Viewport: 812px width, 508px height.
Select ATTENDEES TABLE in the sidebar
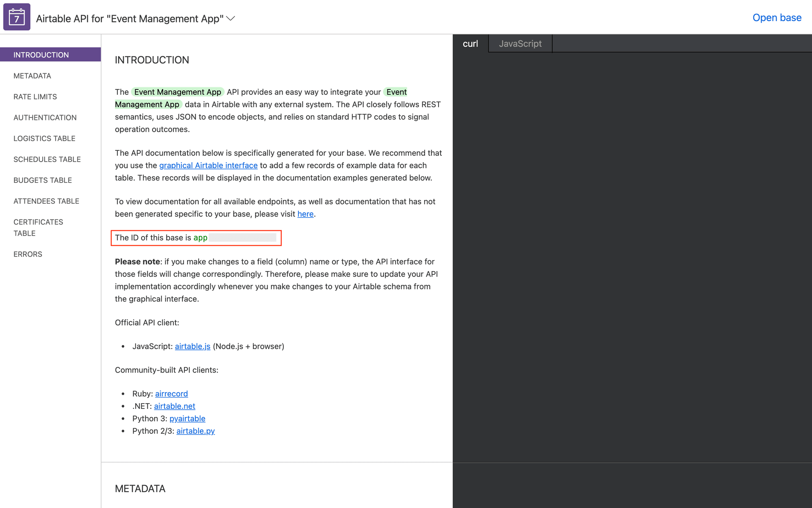point(46,201)
